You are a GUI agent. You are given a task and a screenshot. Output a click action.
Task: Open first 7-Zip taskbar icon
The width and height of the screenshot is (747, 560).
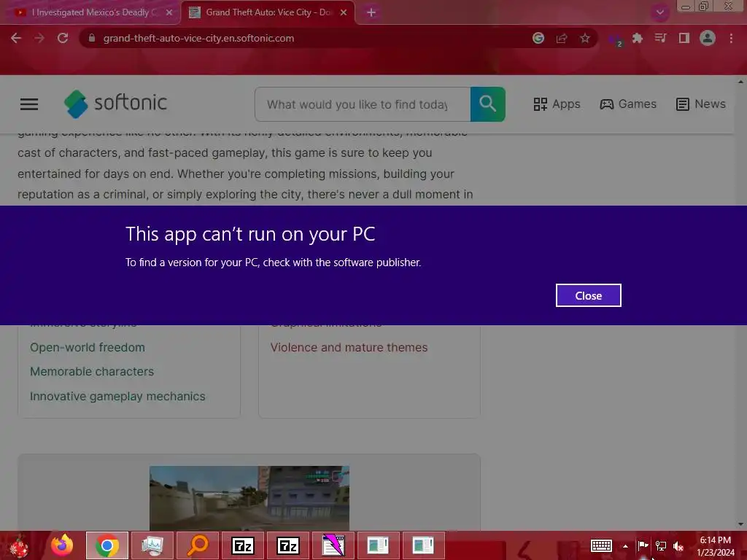(x=243, y=545)
